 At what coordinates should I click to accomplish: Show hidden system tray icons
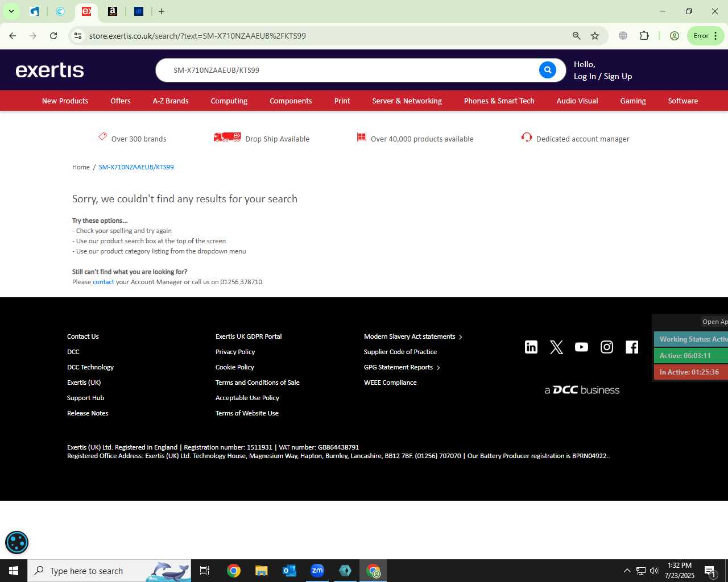point(627,571)
